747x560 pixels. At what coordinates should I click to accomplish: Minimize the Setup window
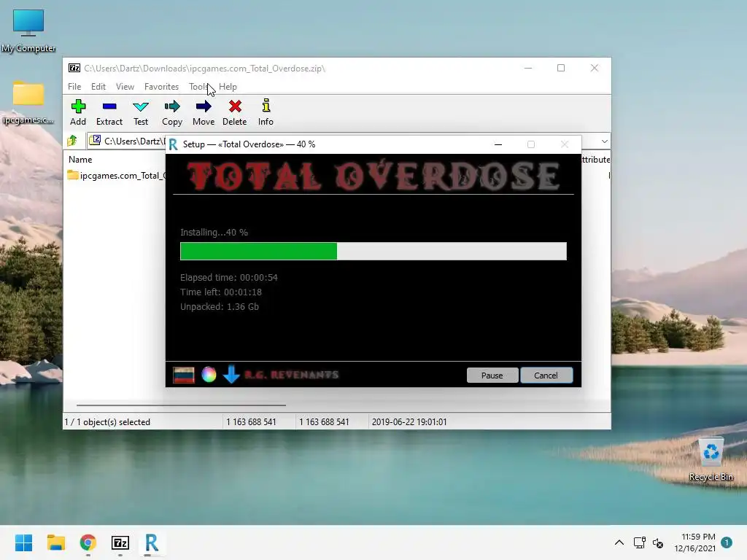click(x=498, y=144)
